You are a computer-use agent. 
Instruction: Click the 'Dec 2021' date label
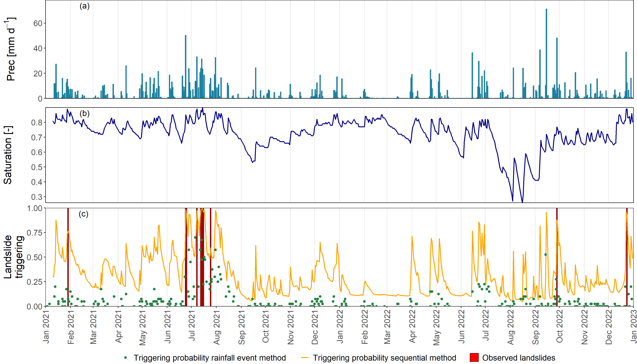(x=315, y=327)
